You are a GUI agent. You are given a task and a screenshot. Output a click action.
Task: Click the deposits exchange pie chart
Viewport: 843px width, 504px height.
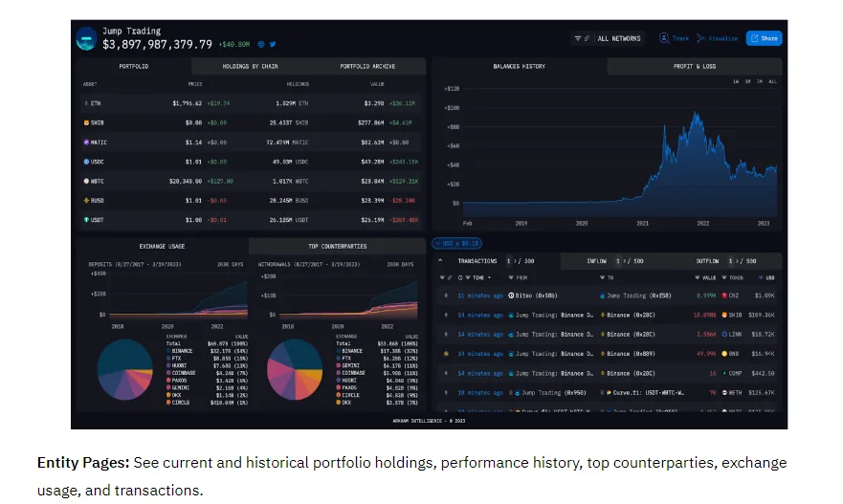coord(125,369)
